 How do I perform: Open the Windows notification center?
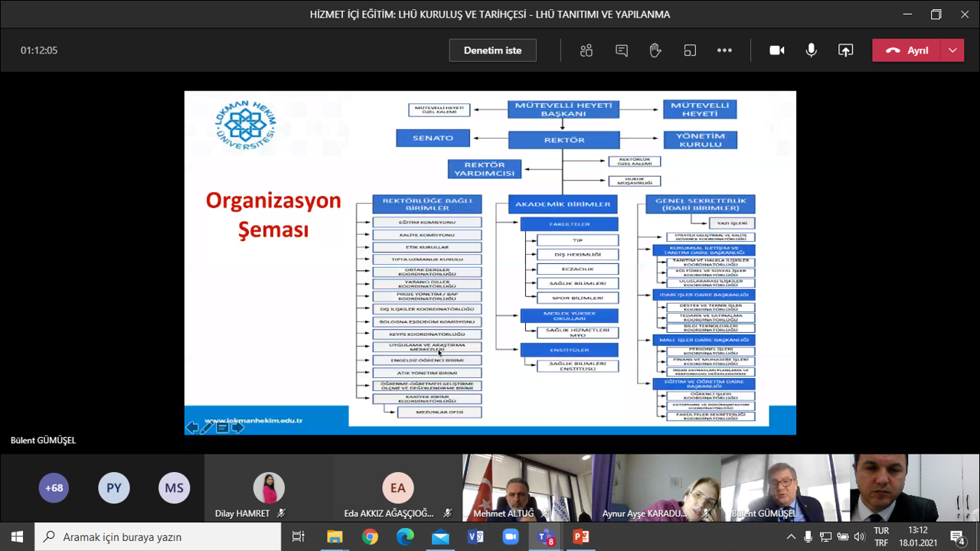pos(957,536)
